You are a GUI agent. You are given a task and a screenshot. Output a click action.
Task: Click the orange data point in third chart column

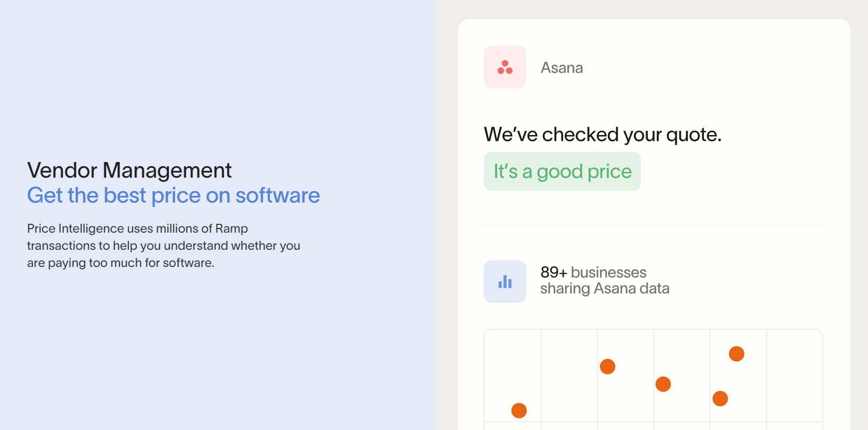click(607, 367)
